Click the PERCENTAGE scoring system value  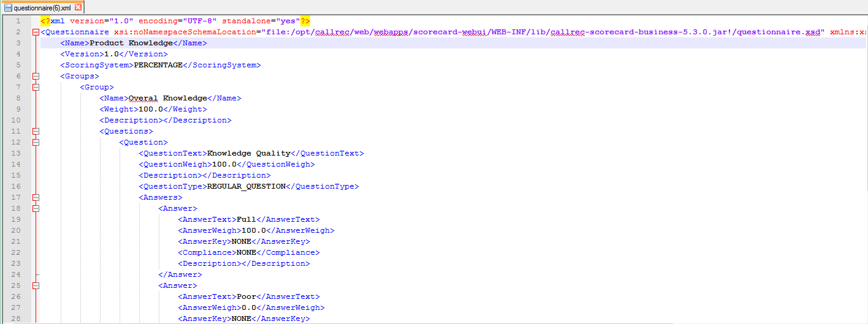(x=158, y=65)
